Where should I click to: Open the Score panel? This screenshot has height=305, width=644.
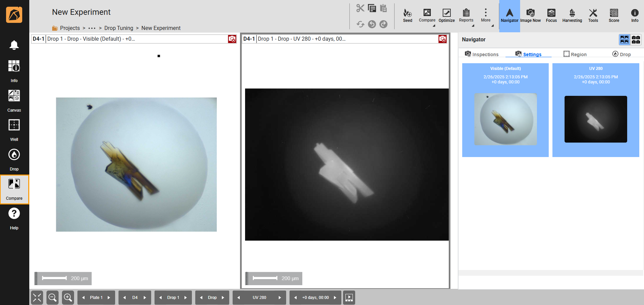(614, 16)
